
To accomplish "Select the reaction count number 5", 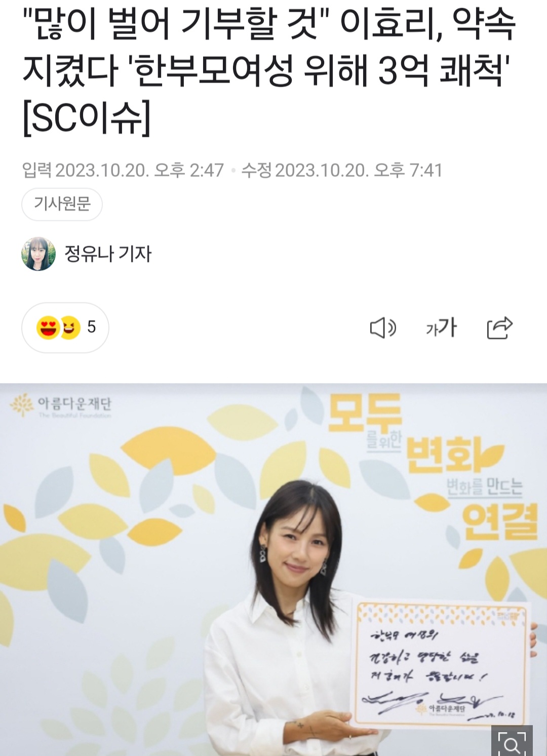I will [x=92, y=327].
